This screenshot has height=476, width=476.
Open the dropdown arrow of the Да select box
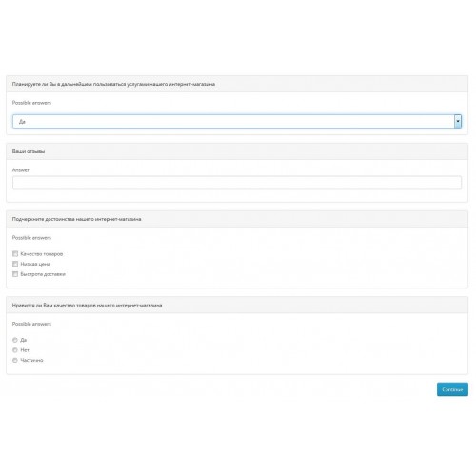458,121
